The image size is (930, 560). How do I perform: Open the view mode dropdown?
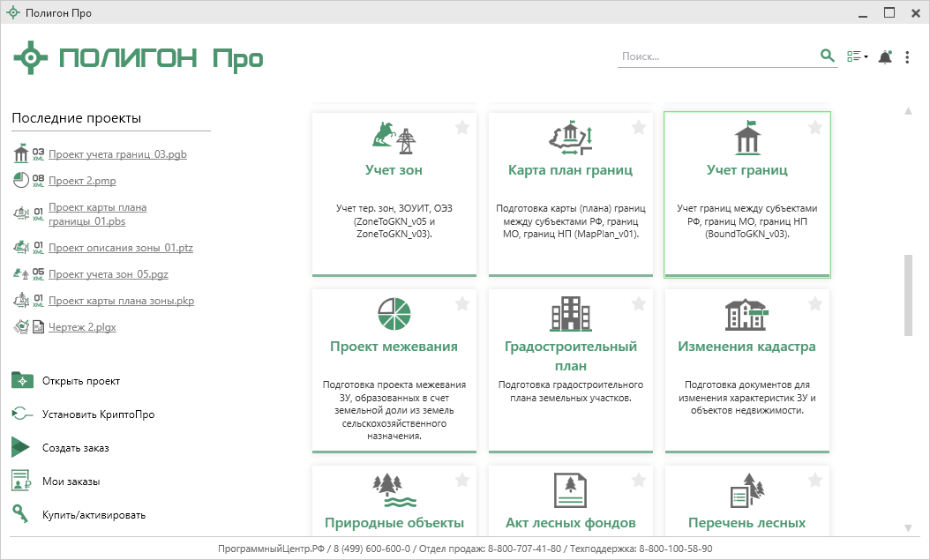(857, 56)
